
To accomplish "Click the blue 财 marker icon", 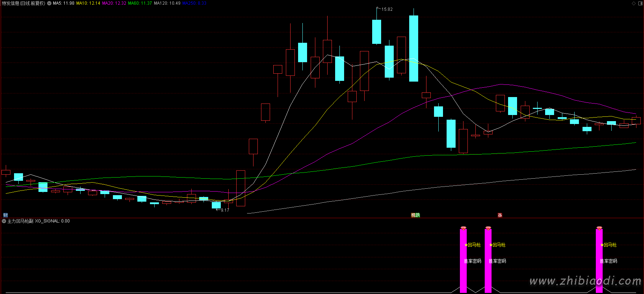I will point(5,215).
